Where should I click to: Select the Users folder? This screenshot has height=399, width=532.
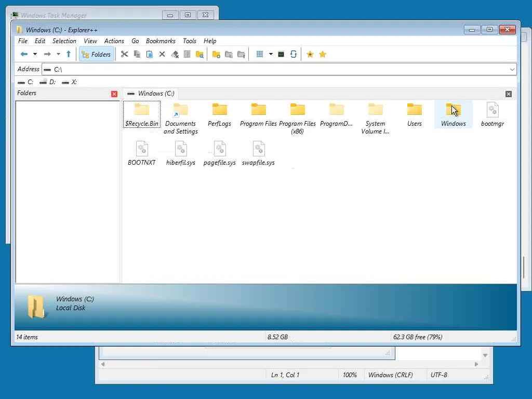point(414,114)
